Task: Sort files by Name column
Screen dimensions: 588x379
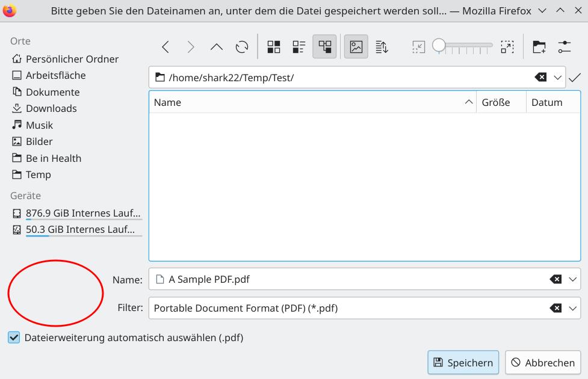Action: pos(312,102)
